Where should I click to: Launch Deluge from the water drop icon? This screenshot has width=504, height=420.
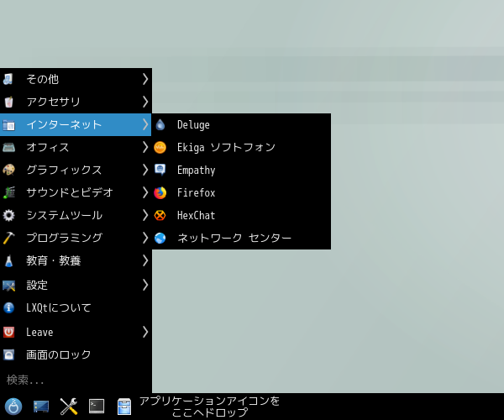coord(160,124)
